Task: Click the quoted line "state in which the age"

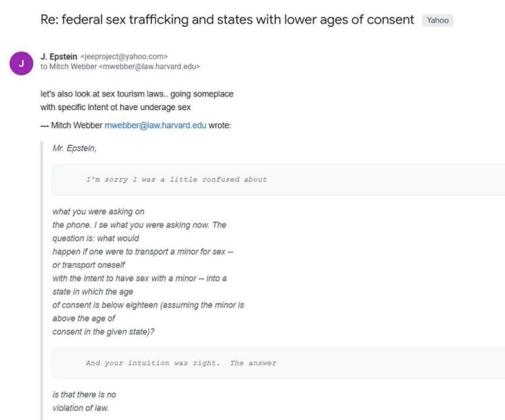Action: coord(93,291)
